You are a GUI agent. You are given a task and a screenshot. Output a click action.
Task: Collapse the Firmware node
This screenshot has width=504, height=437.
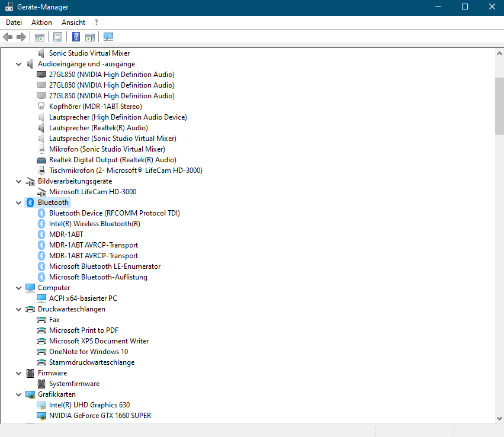pyautogui.click(x=18, y=374)
